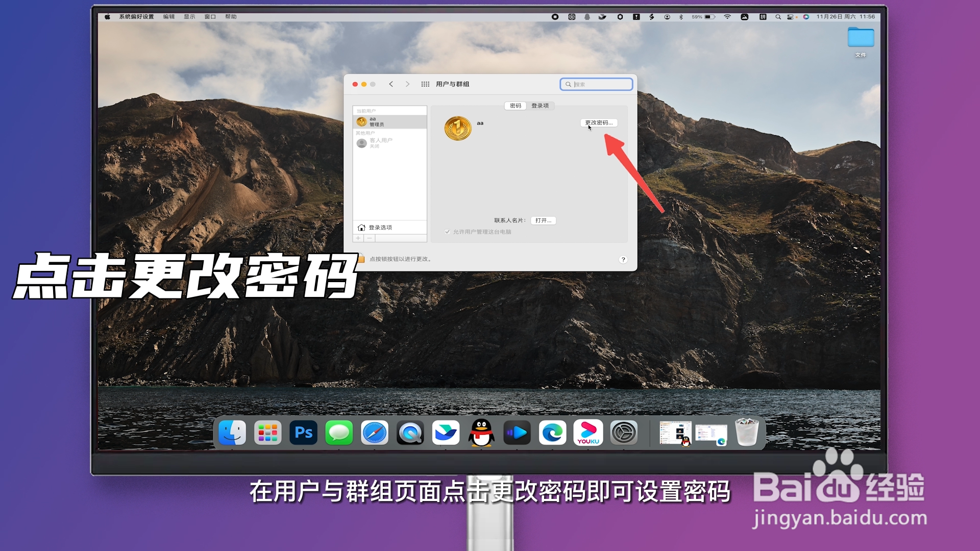Switch to the 密码 tab
The width and height of the screenshot is (980, 551).
point(516,106)
